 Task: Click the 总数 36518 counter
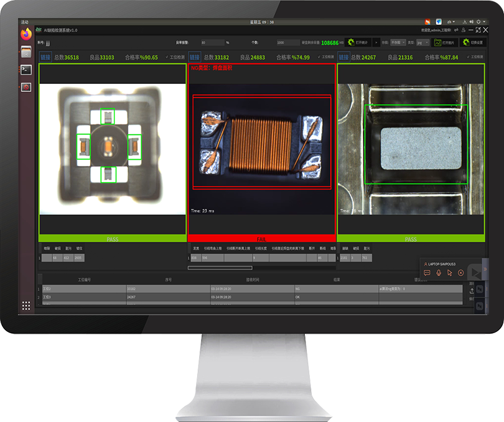(67, 57)
